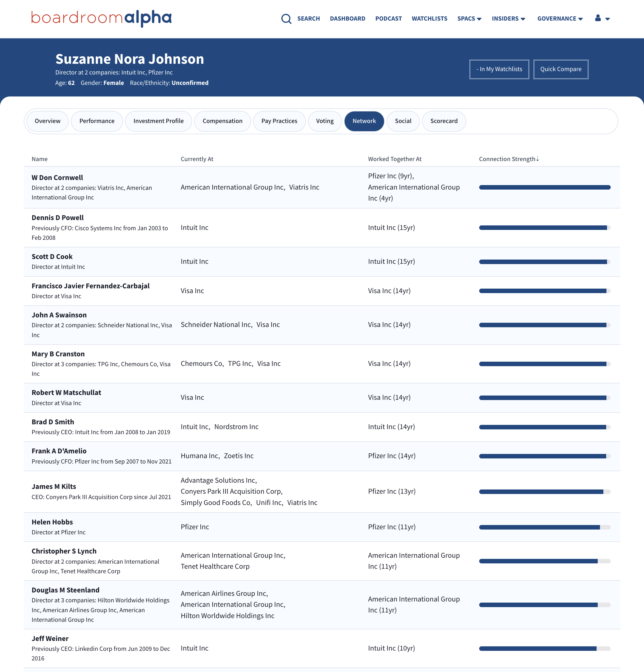Click TPG Inc company link
The width and height of the screenshot is (644, 672).
click(240, 363)
